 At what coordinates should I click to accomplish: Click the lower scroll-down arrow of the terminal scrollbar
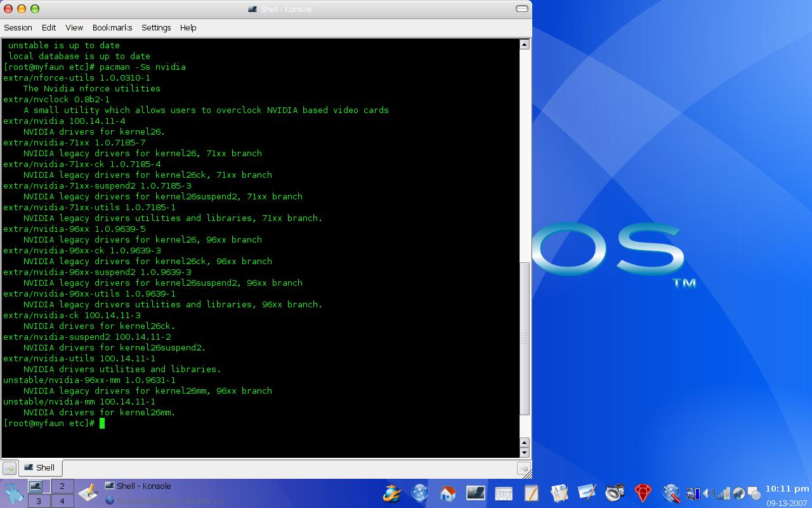525,453
